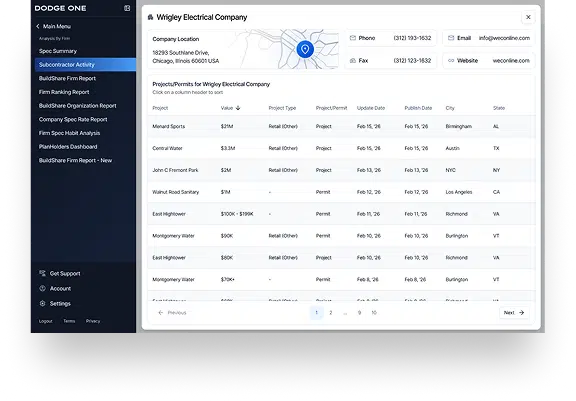
Task: Go to page 9
Action: click(x=359, y=313)
